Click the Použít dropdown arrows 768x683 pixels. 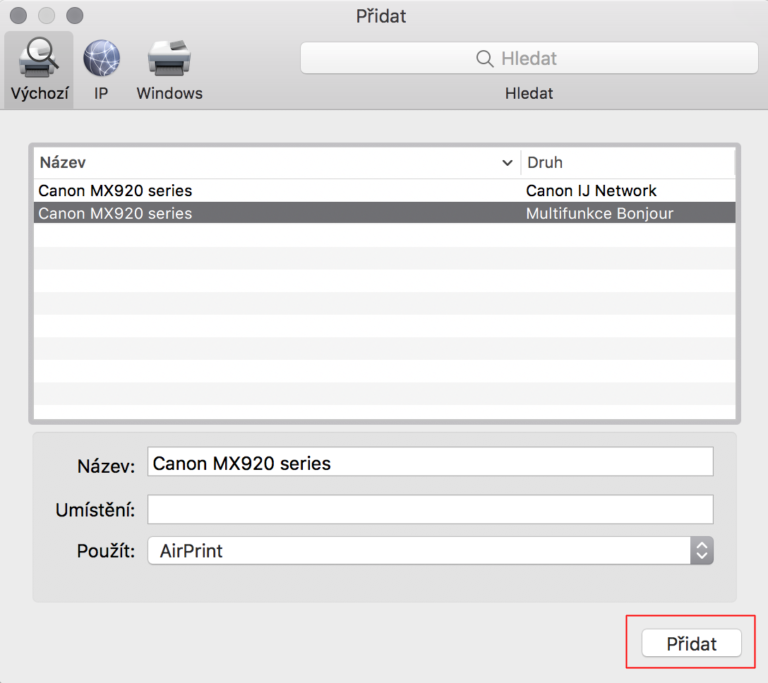[x=702, y=550]
